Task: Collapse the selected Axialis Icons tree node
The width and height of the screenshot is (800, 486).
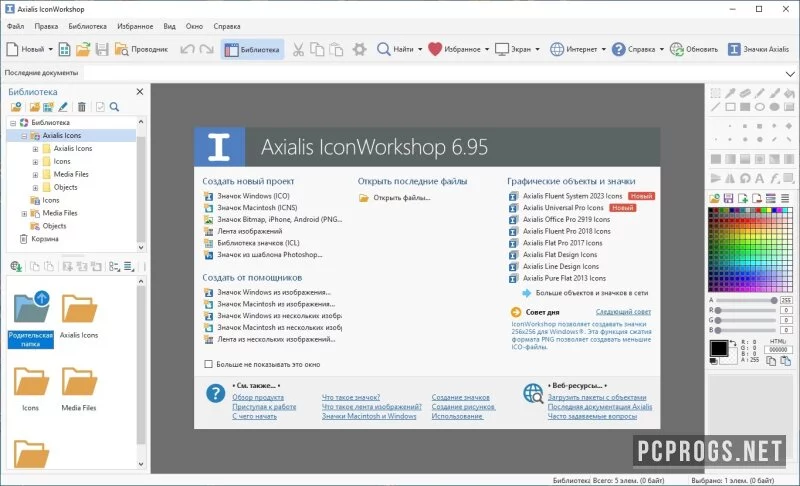Action: pos(24,136)
